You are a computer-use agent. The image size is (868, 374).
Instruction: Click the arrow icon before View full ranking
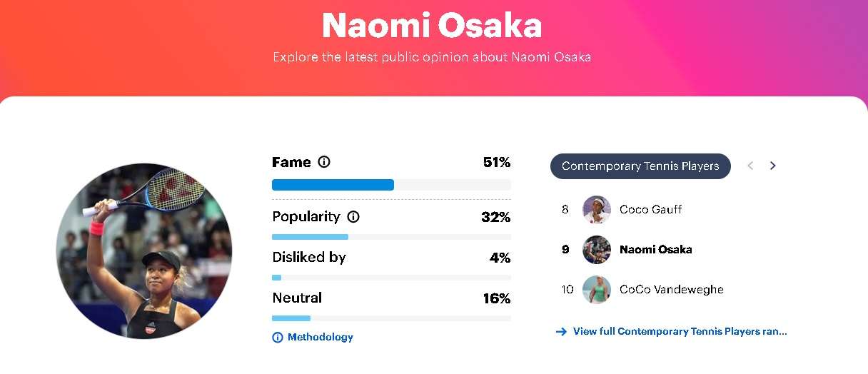coord(561,332)
